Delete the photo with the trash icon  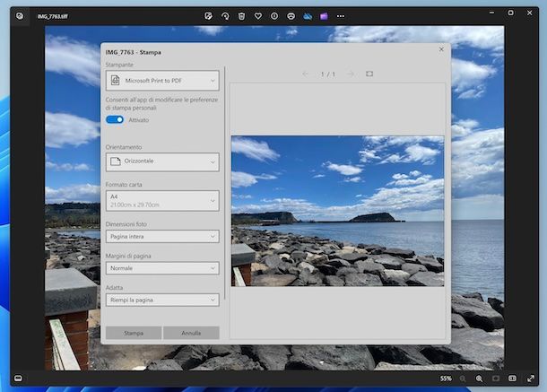241,16
